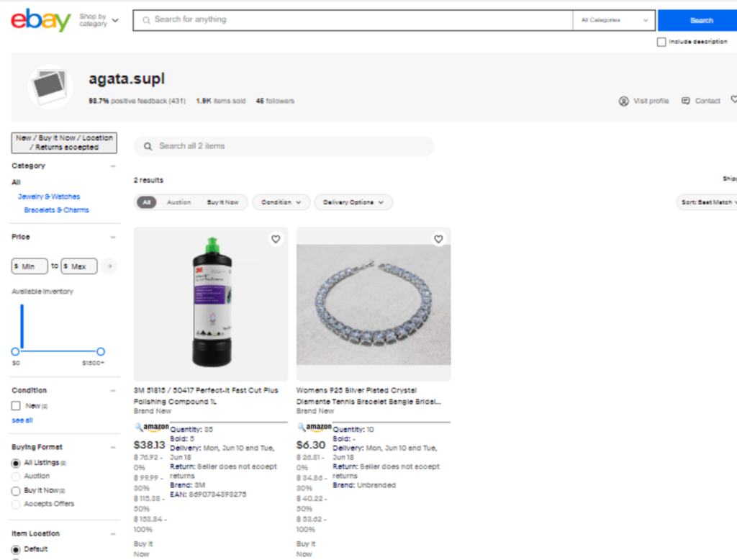Click the 2 results text
737x560 pixels.
(x=148, y=180)
